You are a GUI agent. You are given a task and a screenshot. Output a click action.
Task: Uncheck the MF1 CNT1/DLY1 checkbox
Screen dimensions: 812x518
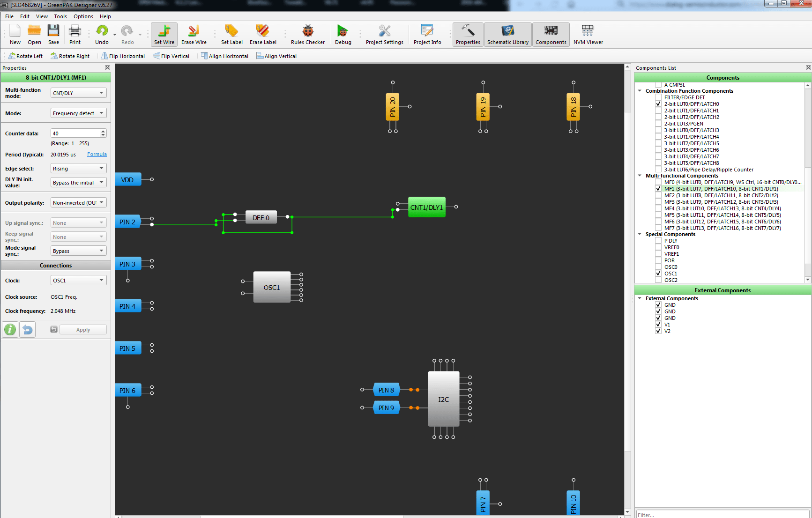click(x=658, y=189)
